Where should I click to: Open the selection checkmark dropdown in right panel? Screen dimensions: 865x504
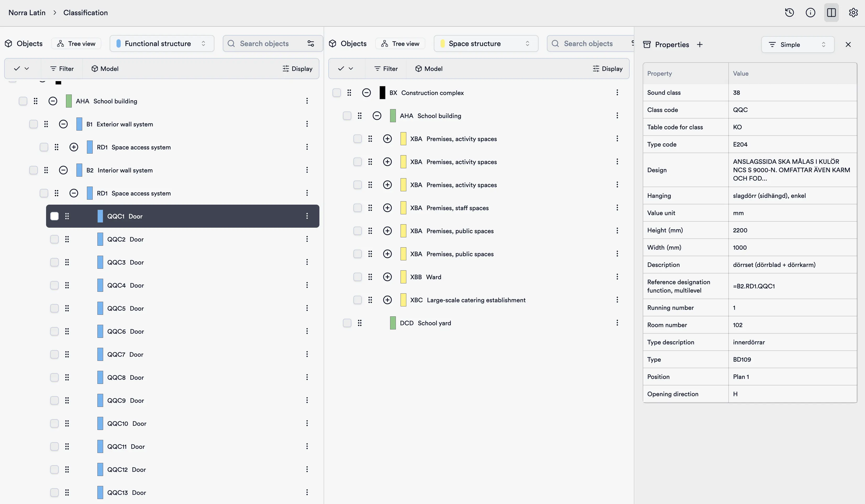click(x=345, y=69)
